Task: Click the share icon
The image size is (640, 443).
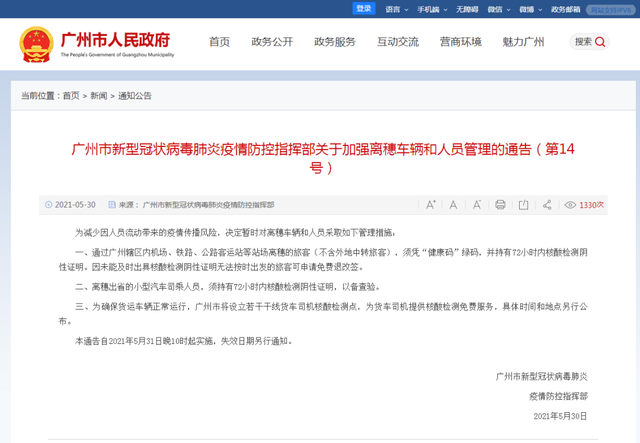Action: 547,205
